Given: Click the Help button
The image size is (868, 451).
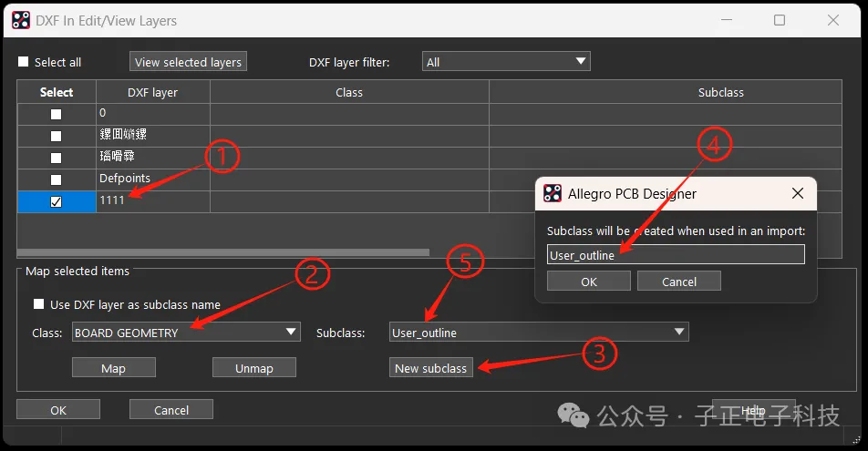Looking at the screenshot, I should coord(753,409).
